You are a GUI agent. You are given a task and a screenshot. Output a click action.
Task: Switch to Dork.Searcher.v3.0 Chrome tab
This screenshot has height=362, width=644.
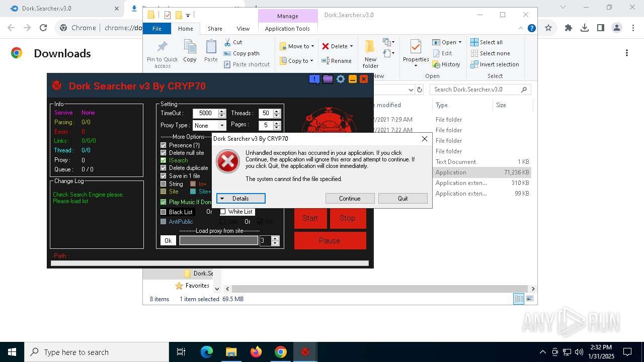pyautogui.click(x=65, y=8)
